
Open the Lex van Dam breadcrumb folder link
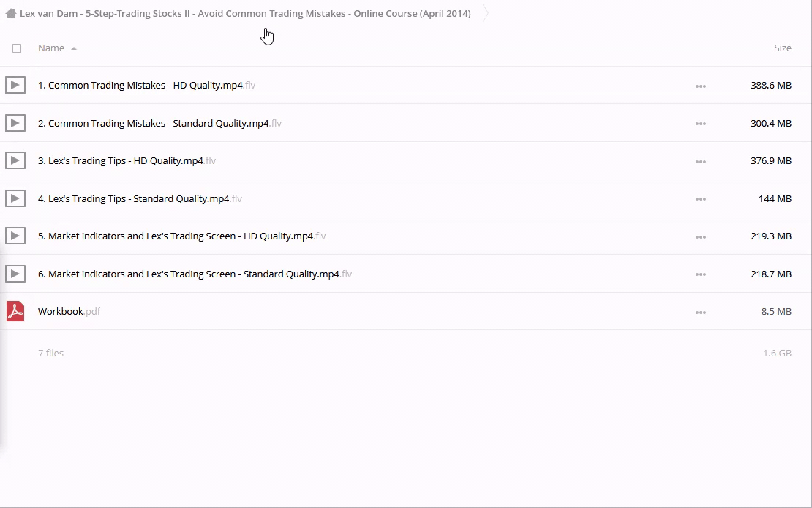click(x=245, y=13)
